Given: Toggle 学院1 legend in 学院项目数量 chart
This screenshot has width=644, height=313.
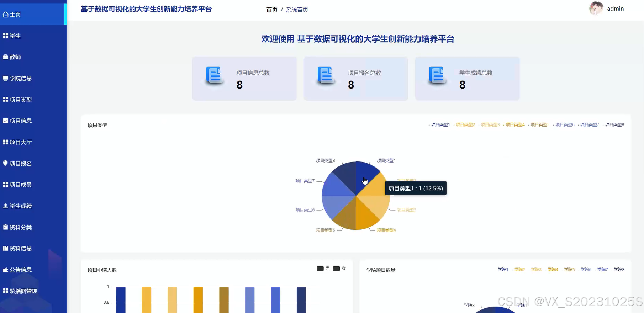Looking at the screenshot, I should click(502, 270).
